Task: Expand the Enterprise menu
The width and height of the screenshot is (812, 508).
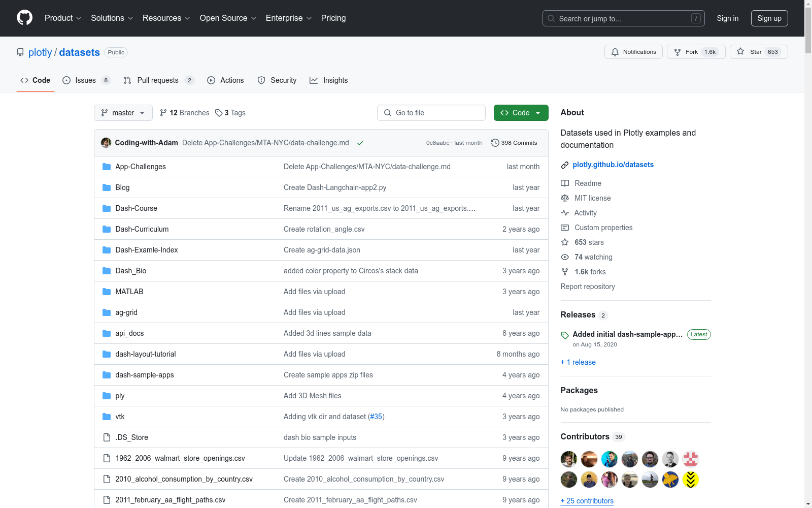Action: click(289, 18)
